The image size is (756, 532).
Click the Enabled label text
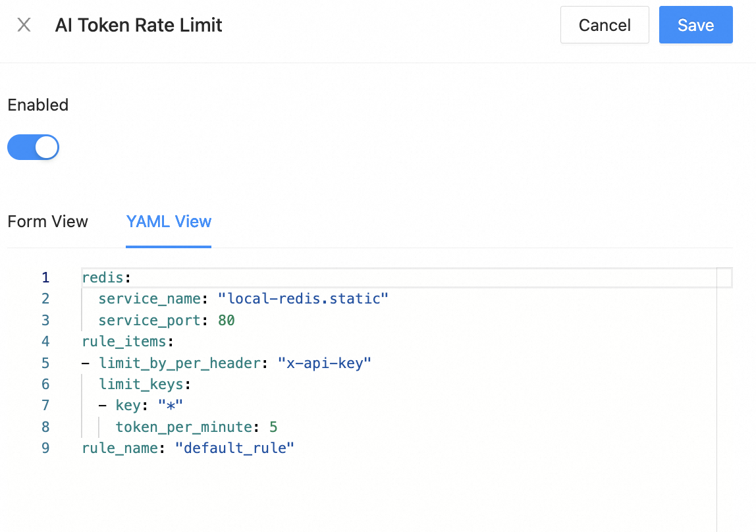pos(38,105)
